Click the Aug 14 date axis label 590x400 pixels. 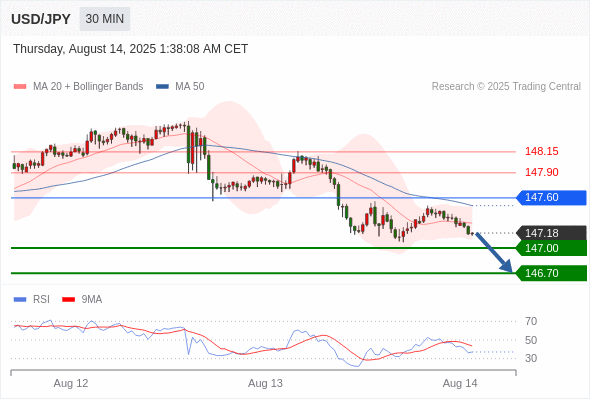(x=460, y=383)
